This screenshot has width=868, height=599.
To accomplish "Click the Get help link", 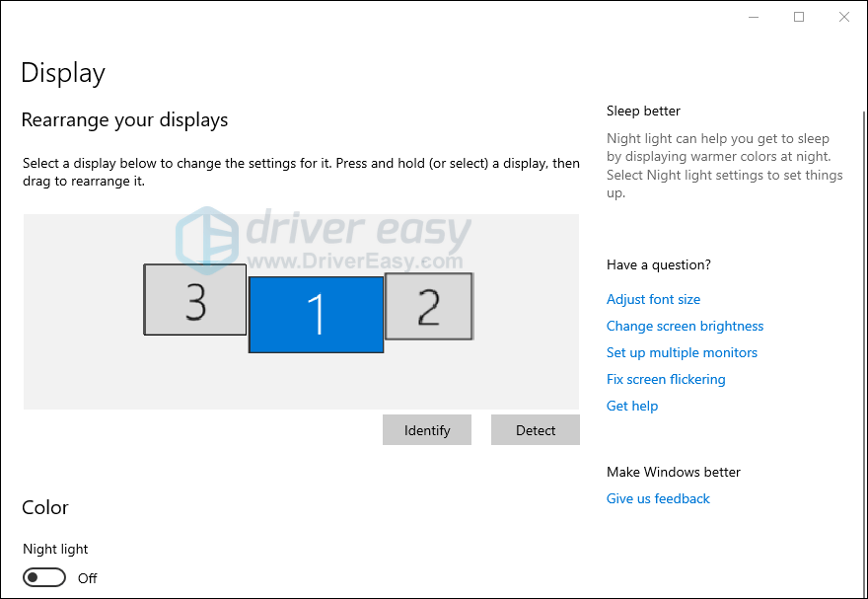I will click(x=632, y=406).
